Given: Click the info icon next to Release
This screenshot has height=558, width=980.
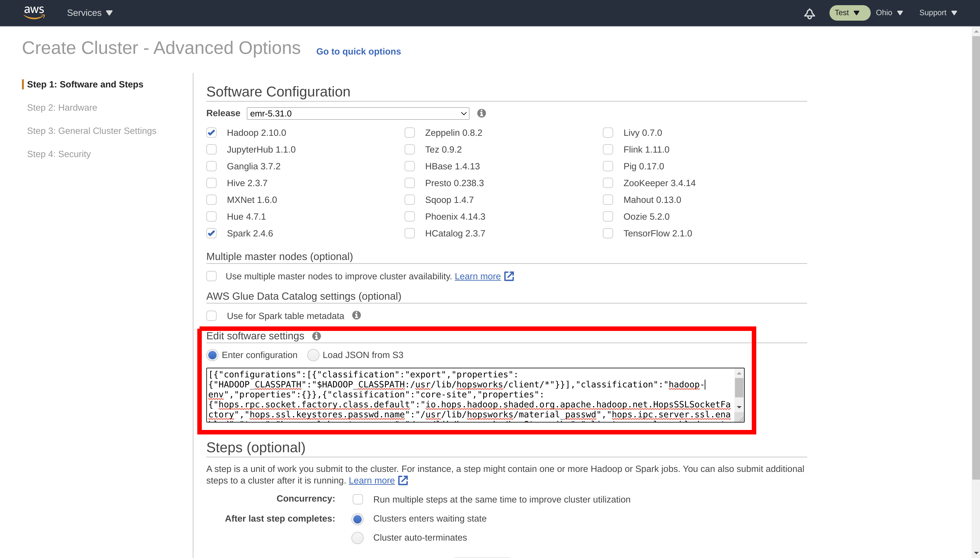Looking at the screenshot, I should point(481,113).
